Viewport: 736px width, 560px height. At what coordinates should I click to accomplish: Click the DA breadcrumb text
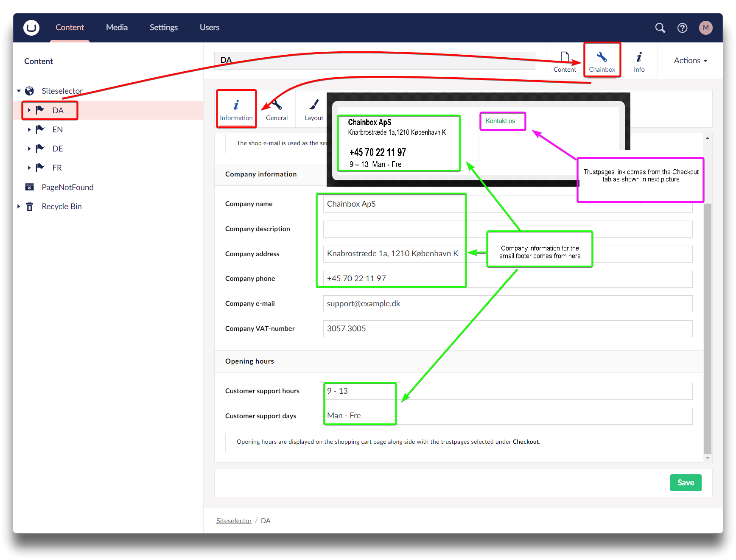coord(266,521)
